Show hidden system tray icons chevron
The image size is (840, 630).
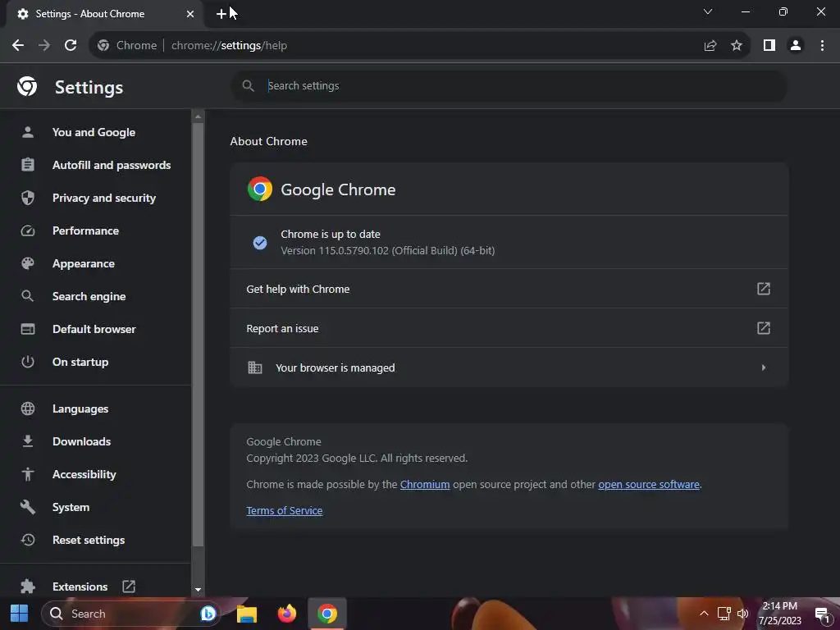click(704, 614)
